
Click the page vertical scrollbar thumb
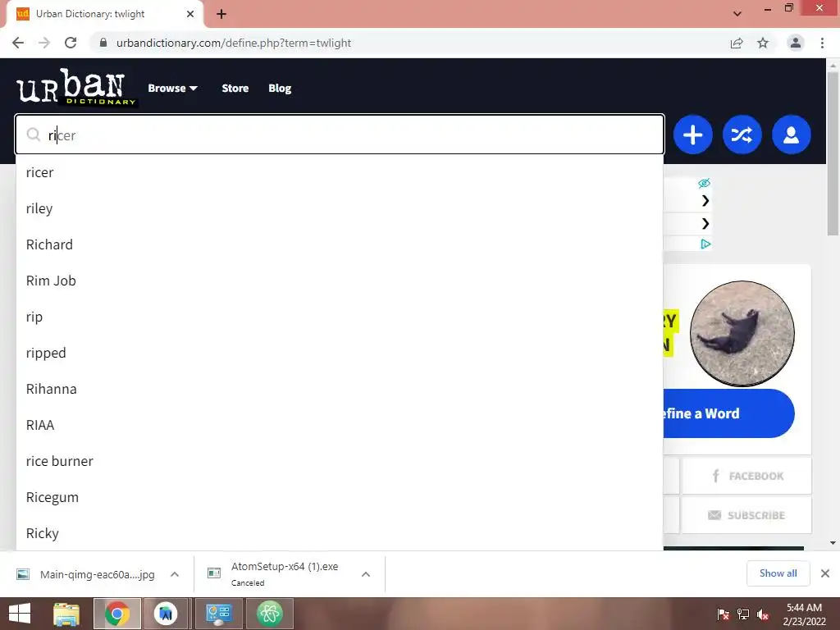(833, 153)
